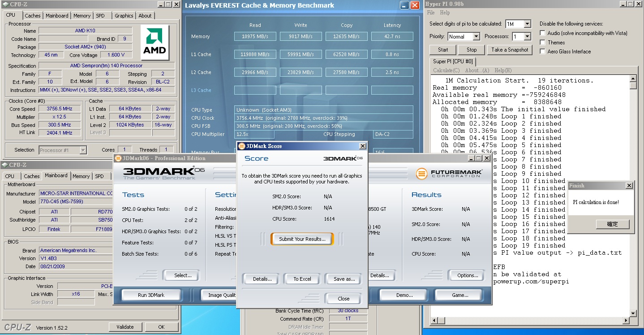Click the 3DMark Score dialog title icon
644x335 pixels.
pyautogui.click(x=242, y=146)
